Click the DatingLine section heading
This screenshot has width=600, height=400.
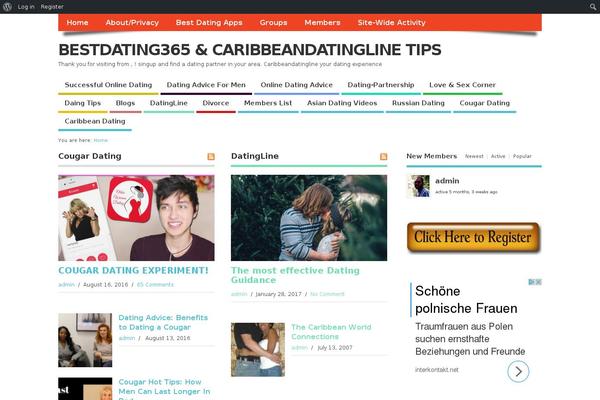(x=255, y=156)
